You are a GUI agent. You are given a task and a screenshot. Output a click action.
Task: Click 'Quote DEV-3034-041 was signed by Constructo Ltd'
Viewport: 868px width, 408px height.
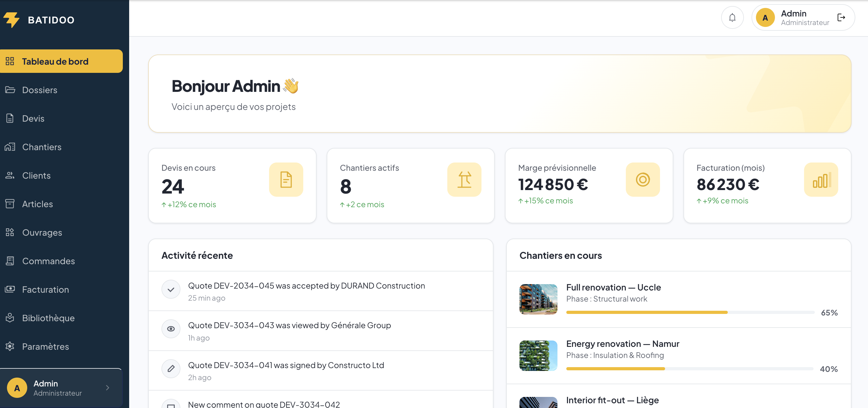[x=286, y=365]
